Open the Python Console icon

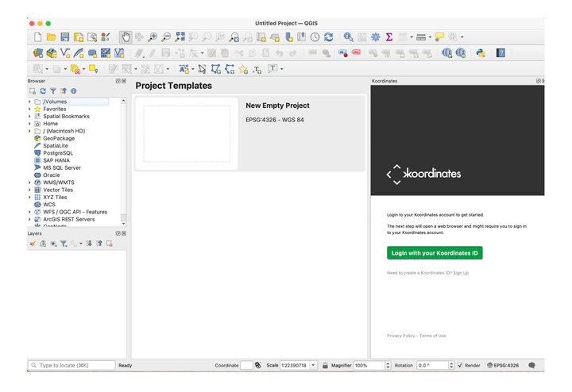click(481, 53)
